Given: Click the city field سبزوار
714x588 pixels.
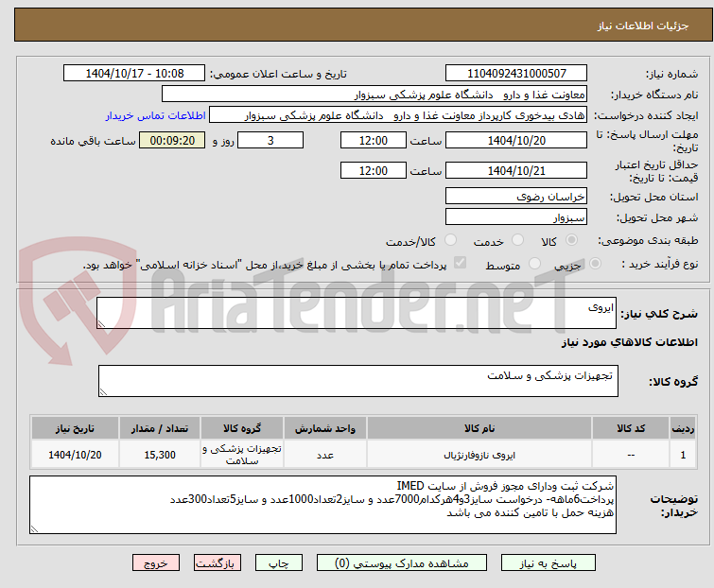Looking at the screenshot, I should point(516,217).
